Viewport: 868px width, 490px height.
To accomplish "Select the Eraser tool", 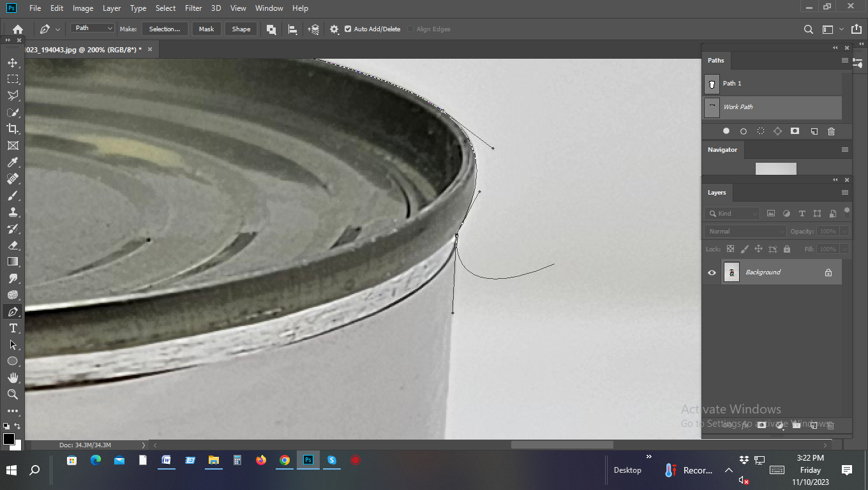I will (12, 245).
